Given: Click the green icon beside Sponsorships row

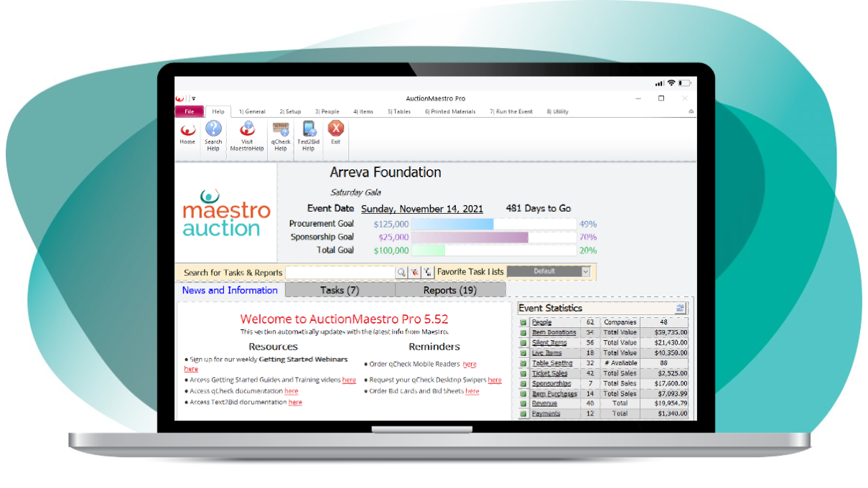Looking at the screenshot, I should pos(523,384).
